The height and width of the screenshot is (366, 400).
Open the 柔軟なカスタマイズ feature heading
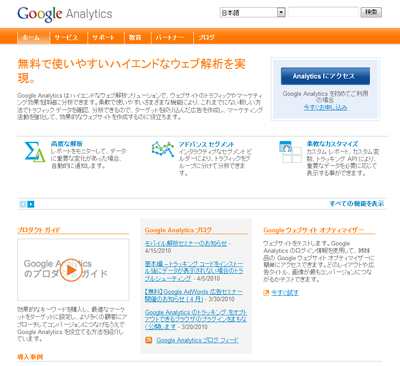coord(332,144)
